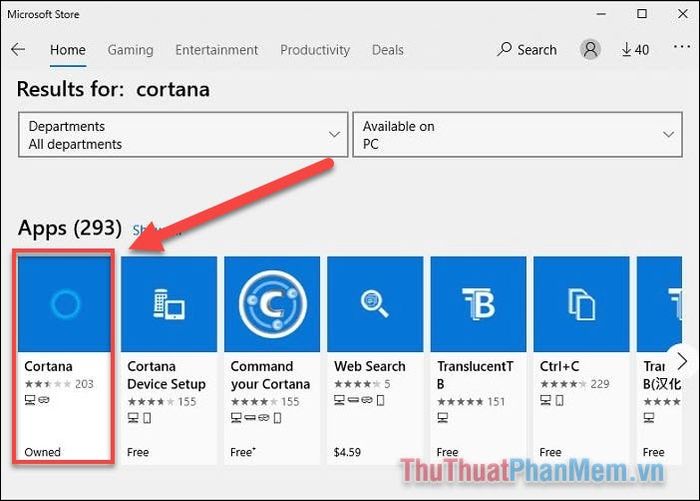Switch to the Deals tab
The height and width of the screenshot is (501, 700).
coord(388,50)
